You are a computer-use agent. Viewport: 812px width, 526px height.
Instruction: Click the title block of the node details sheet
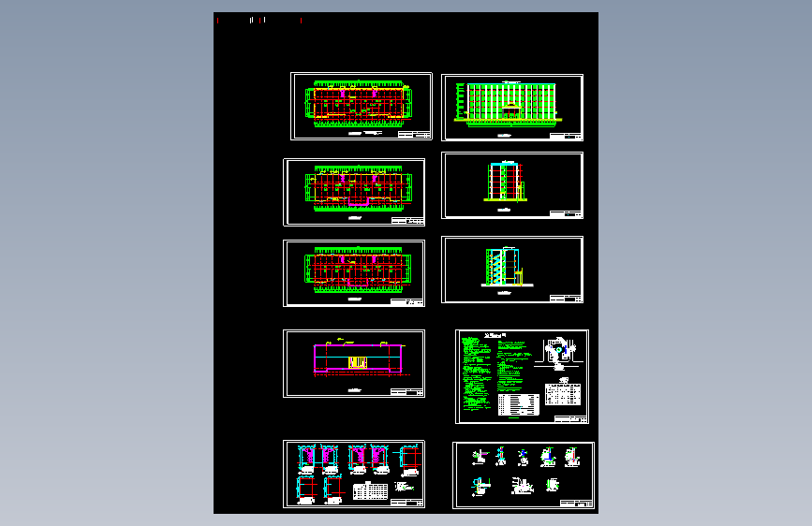click(576, 504)
